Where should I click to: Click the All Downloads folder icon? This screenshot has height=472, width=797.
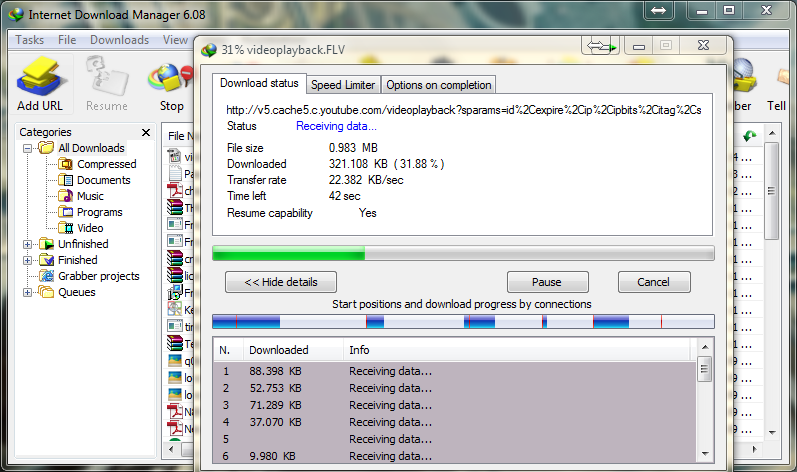click(47, 148)
